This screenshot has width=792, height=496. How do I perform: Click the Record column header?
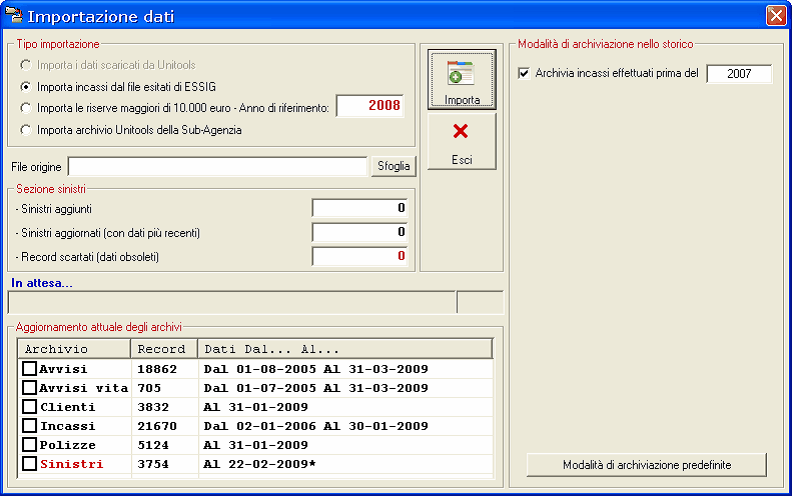162,349
